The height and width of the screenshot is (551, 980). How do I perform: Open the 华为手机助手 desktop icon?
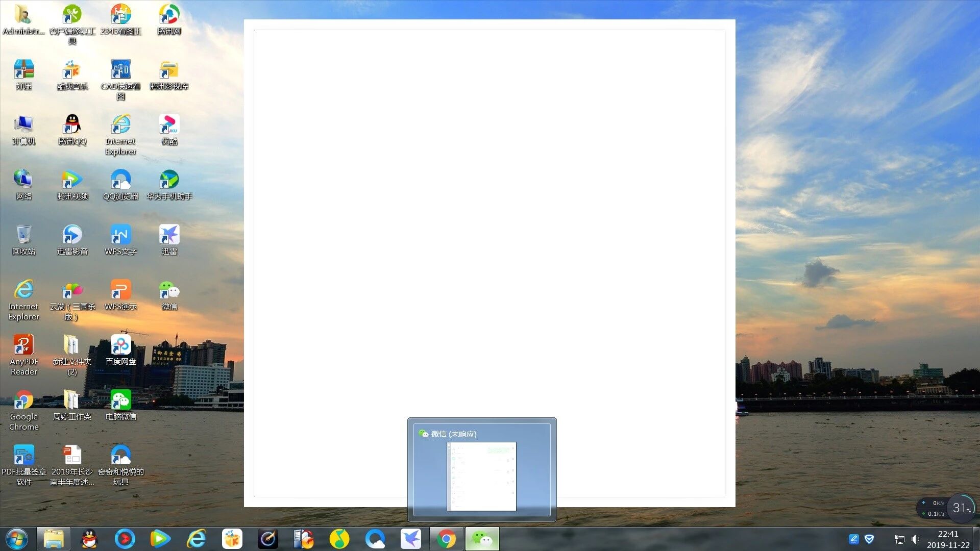click(169, 180)
